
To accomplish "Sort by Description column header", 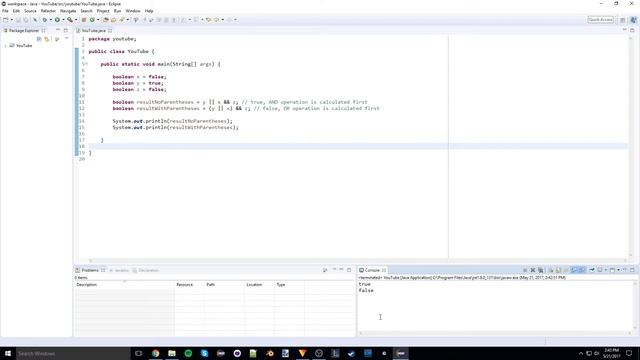I will click(x=124, y=284).
